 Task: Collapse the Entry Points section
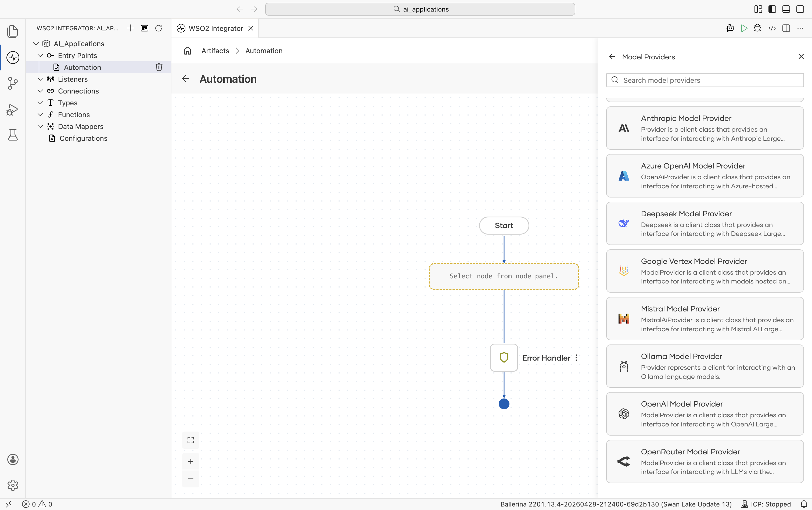click(x=40, y=55)
